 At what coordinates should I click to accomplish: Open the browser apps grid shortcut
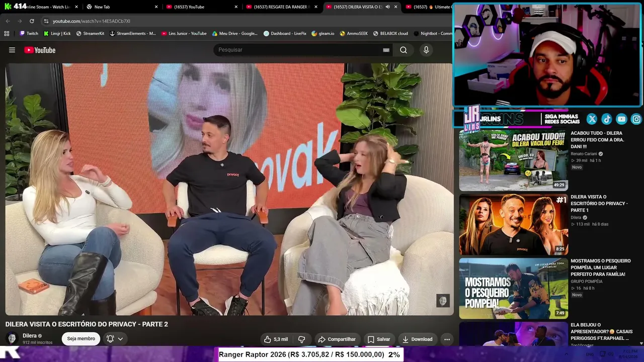pos(7,34)
